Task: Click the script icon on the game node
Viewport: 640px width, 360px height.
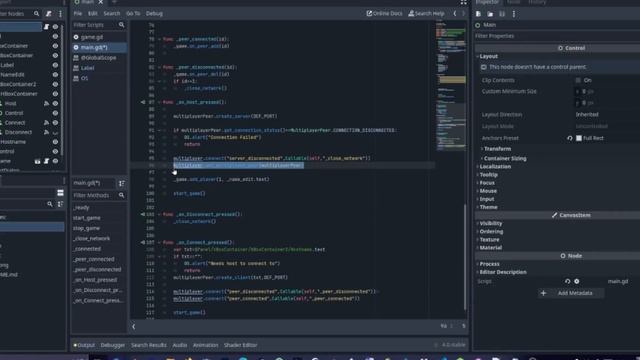Action: point(46,161)
